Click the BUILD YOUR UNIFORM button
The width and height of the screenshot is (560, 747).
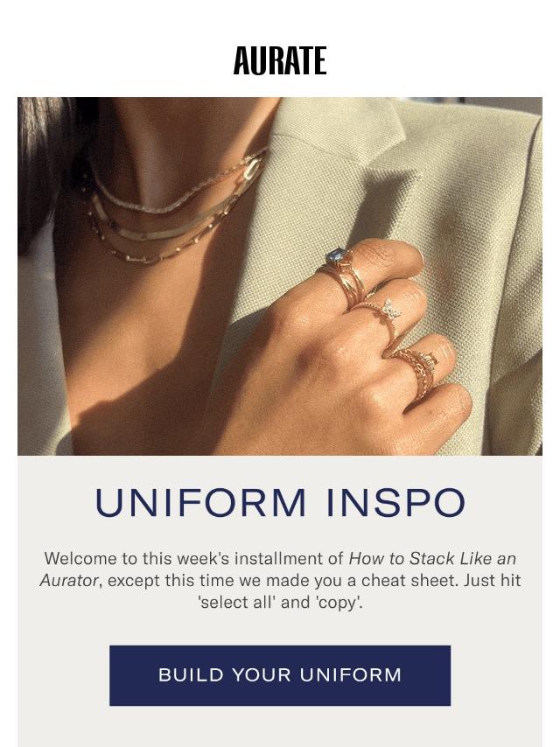coord(280,675)
